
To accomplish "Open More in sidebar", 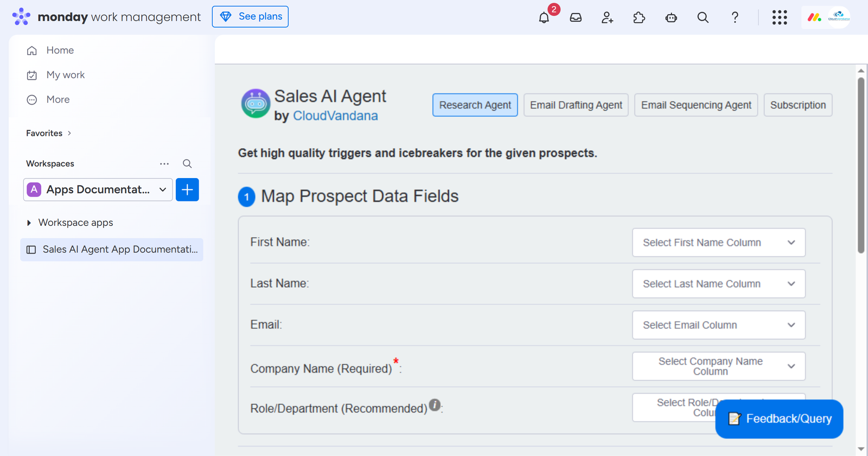I will coord(58,100).
